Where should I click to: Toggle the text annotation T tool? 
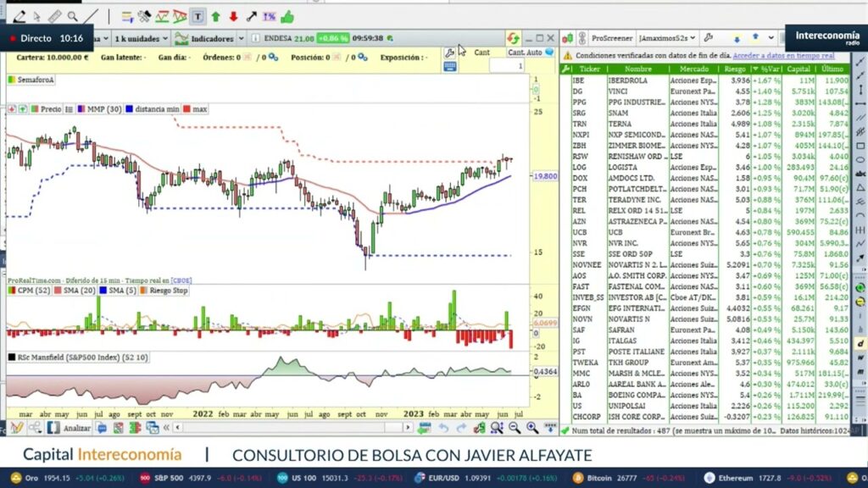tap(198, 17)
